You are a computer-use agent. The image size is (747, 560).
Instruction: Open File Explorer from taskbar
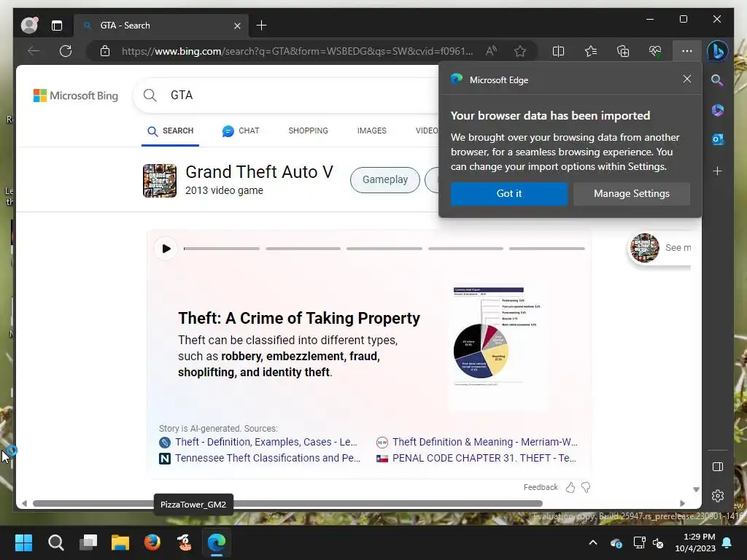(x=120, y=542)
